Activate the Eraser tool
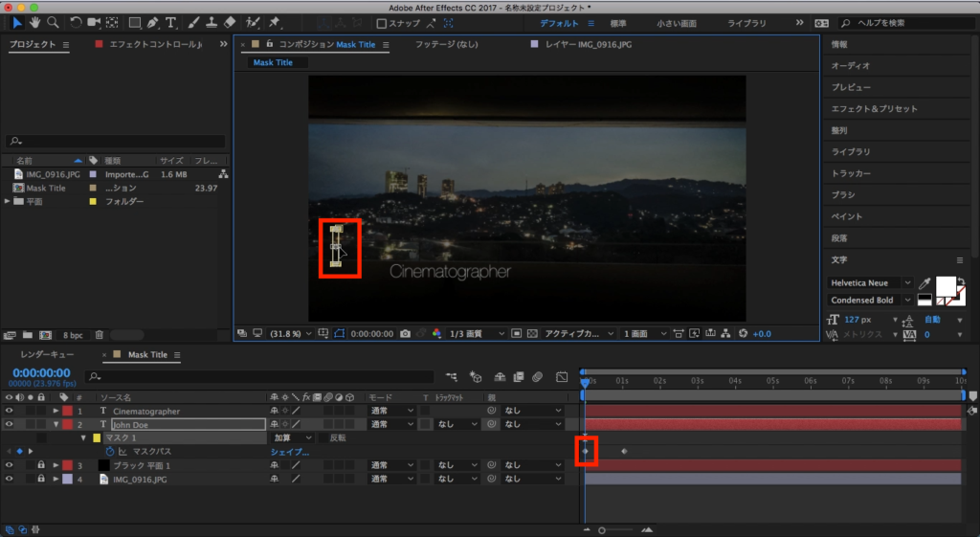 click(231, 22)
